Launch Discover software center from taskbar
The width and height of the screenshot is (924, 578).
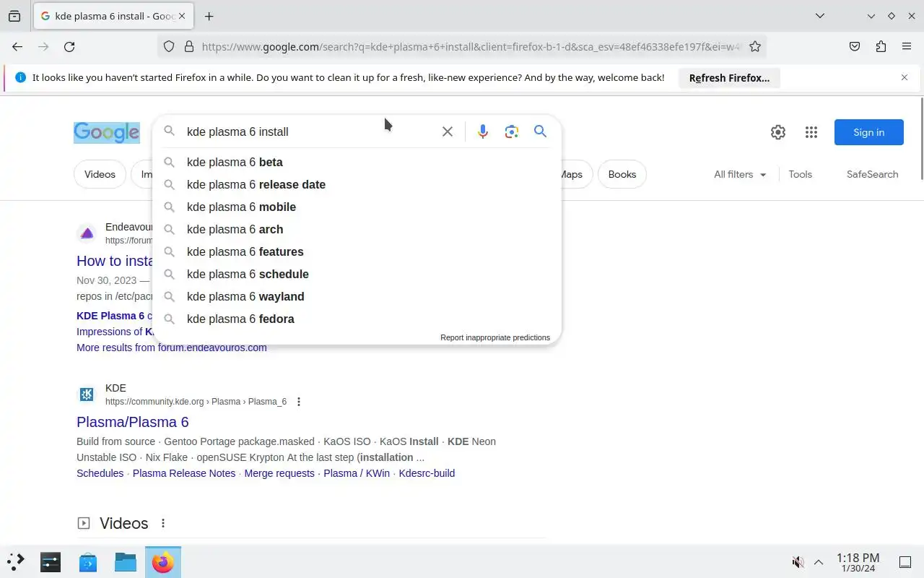[88, 561]
